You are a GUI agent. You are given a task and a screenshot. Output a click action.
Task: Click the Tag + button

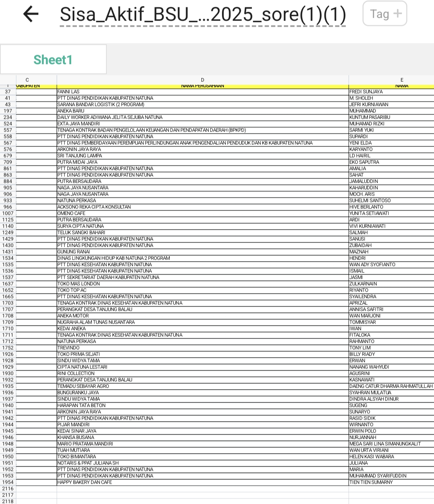tap(385, 14)
